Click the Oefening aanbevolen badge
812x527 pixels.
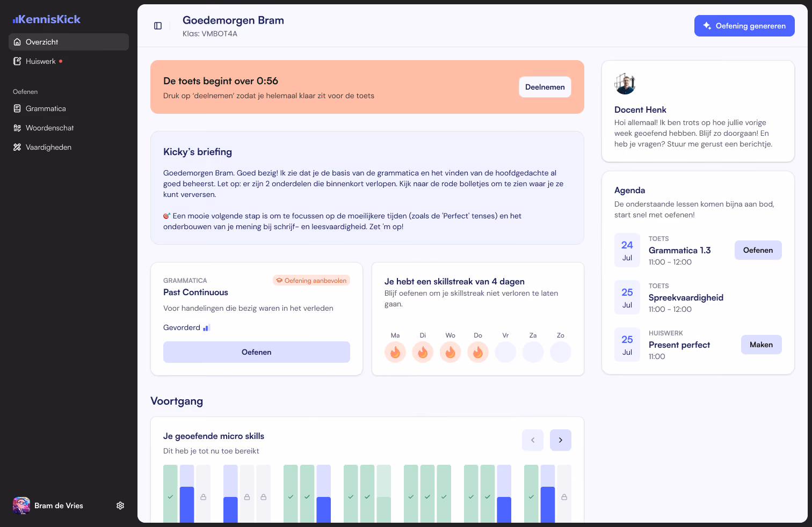pos(311,281)
